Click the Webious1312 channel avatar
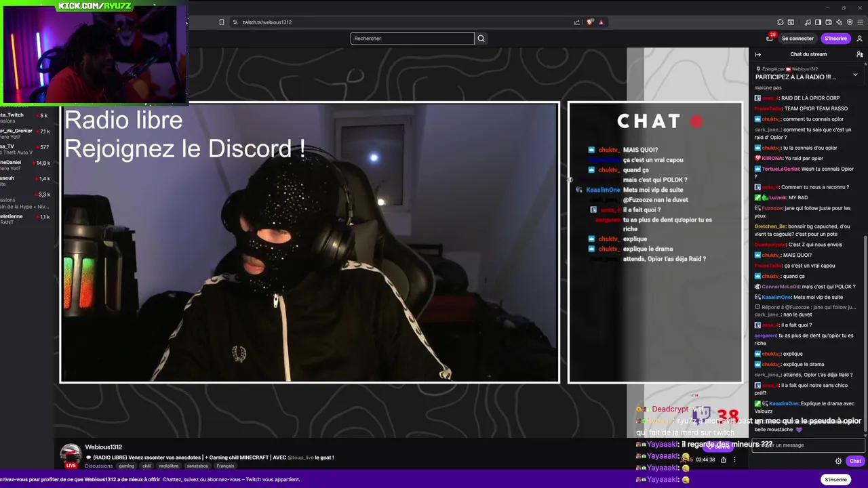The image size is (868, 488). coord(71,455)
